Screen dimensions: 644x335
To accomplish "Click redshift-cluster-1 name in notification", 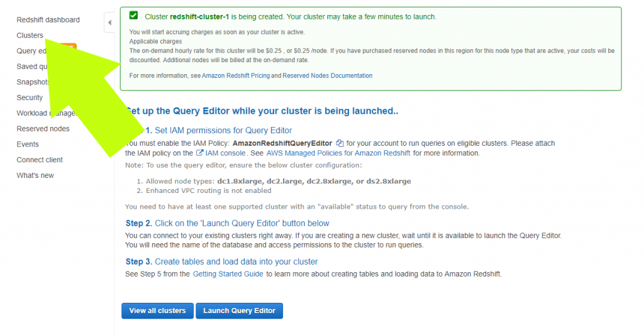I will pos(199,17).
